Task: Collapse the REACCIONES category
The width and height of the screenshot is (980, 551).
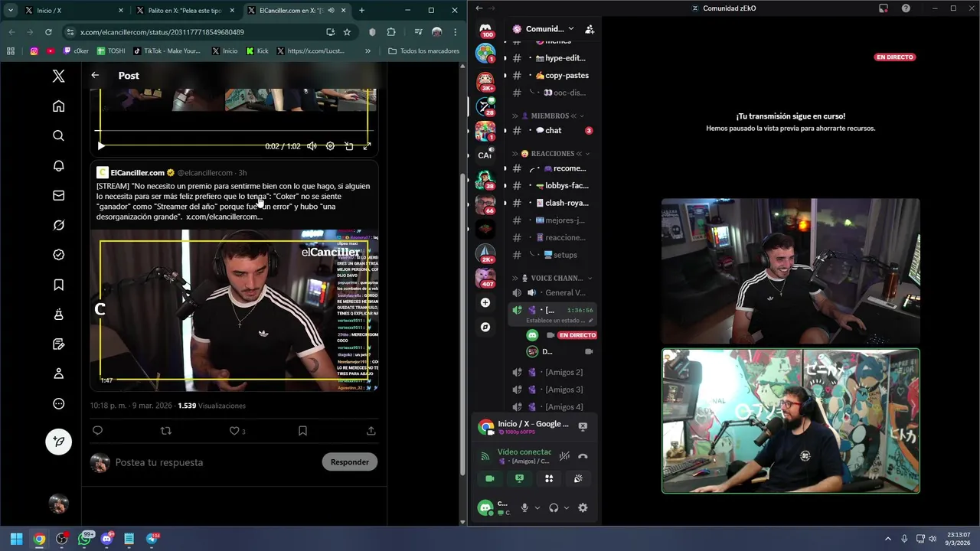Action: tap(551, 154)
